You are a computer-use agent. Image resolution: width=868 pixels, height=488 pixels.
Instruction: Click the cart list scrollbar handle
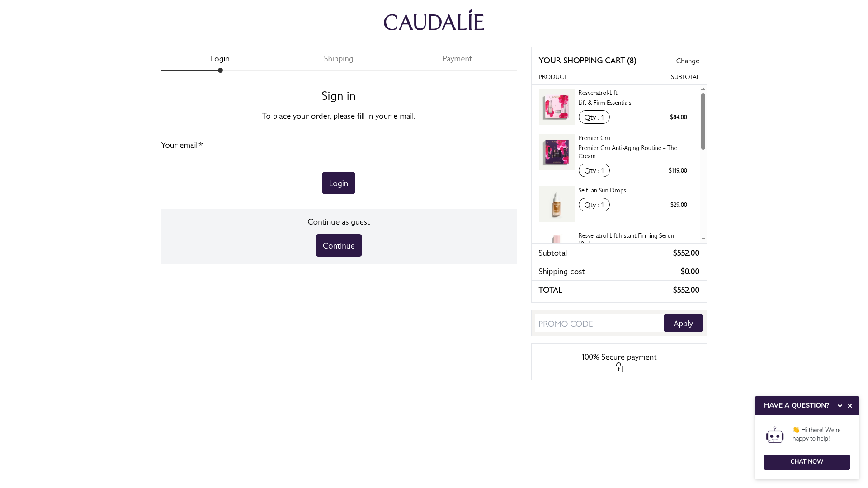click(703, 121)
